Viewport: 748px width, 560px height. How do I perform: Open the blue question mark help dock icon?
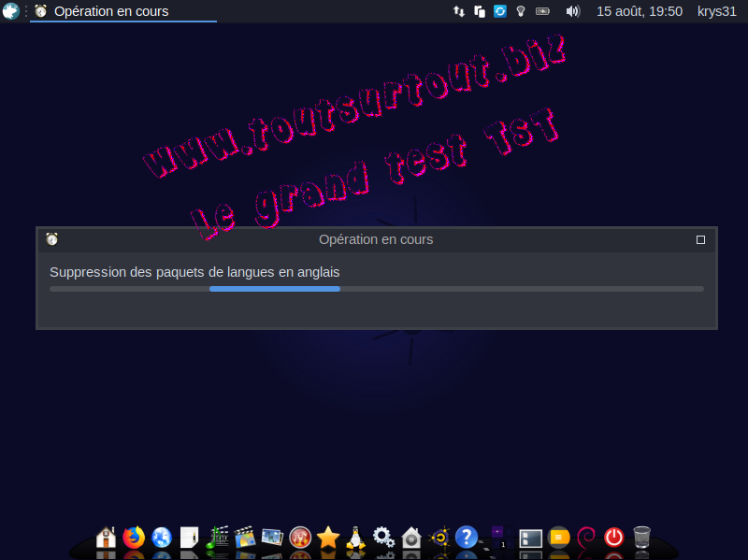[466, 538]
